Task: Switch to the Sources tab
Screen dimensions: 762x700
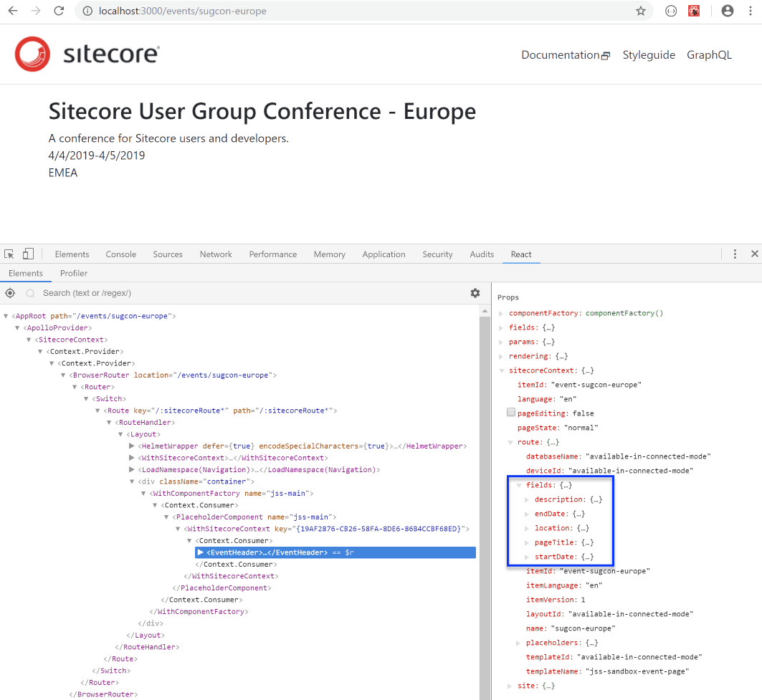Action: point(168,254)
